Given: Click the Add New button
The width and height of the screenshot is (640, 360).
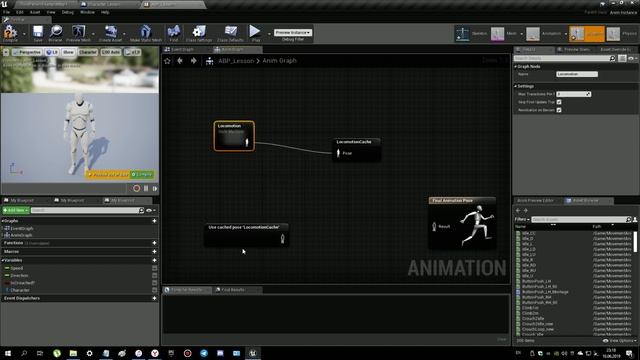Looking at the screenshot, I should click(16, 210).
